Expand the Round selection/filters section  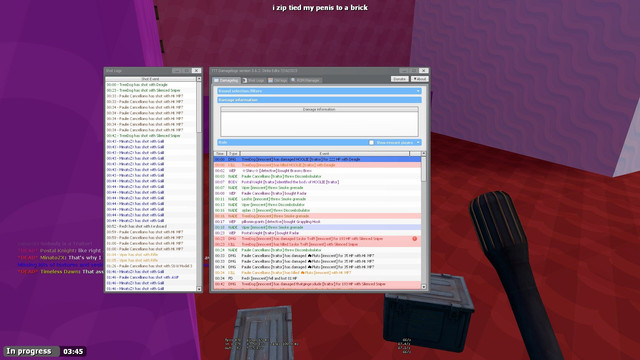pos(319,91)
